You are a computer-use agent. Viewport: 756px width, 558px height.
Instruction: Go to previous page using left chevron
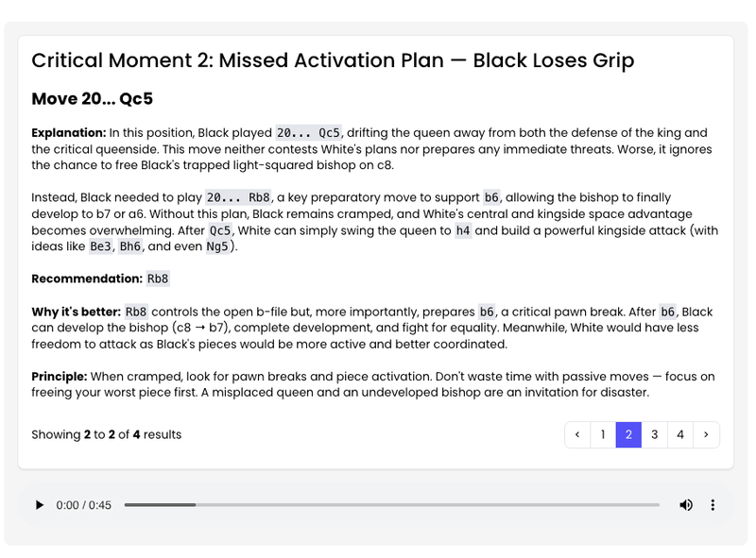[x=577, y=435]
